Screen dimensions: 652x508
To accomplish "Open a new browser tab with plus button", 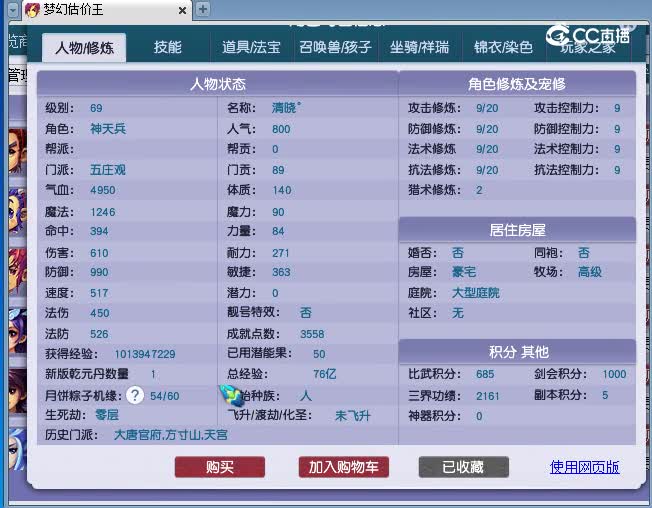I will click(x=203, y=9).
